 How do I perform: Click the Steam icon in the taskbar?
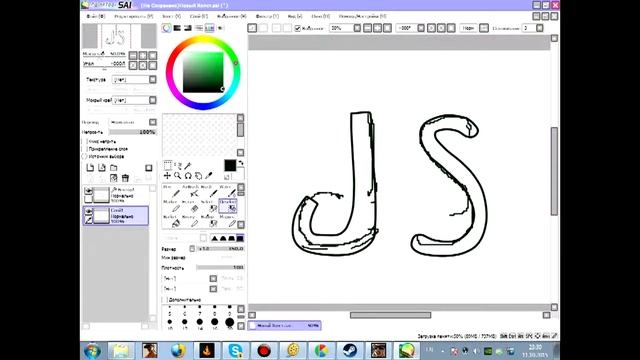(350, 351)
